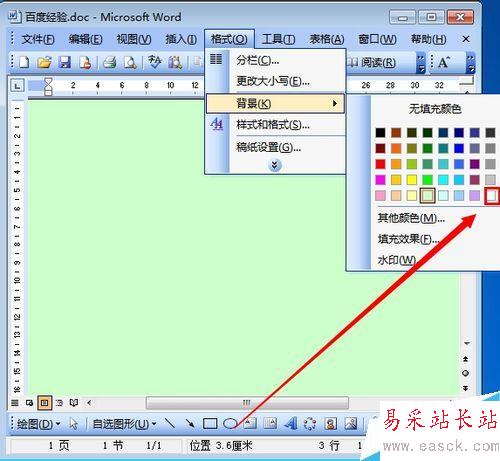Click the Columns icon in the Format menu
The width and height of the screenshot is (500, 461).
click(216, 59)
